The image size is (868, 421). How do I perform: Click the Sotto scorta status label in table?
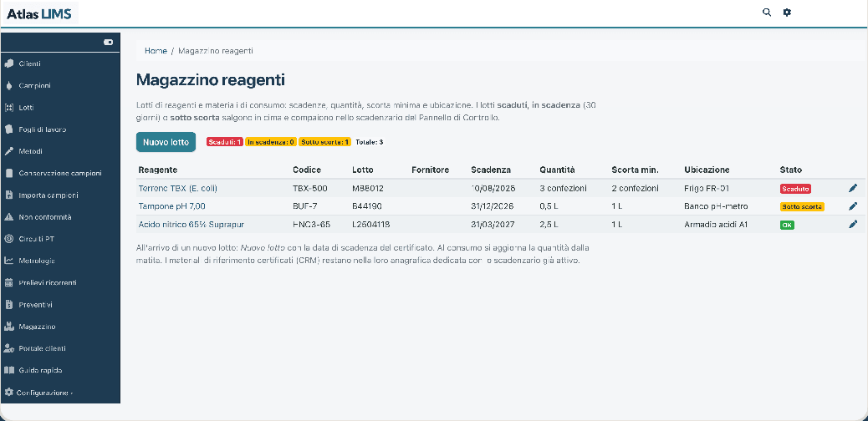point(802,207)
